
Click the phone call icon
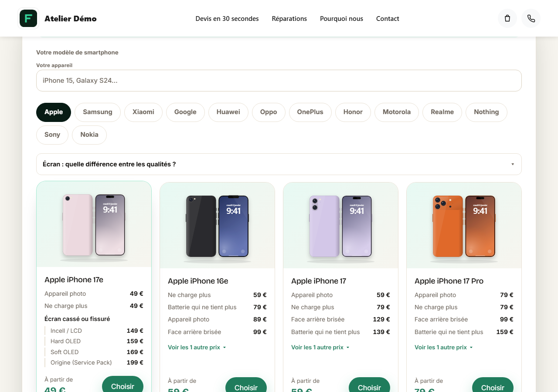[531, 18]
